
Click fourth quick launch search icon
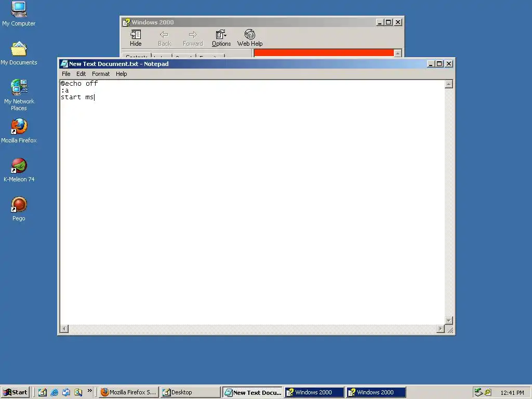[78, 392]
